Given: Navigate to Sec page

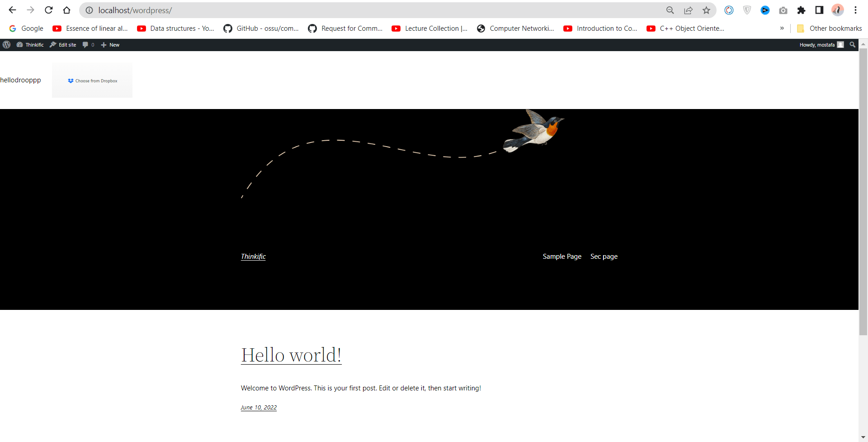Looking at the screenshot, I should pos(604,257).
